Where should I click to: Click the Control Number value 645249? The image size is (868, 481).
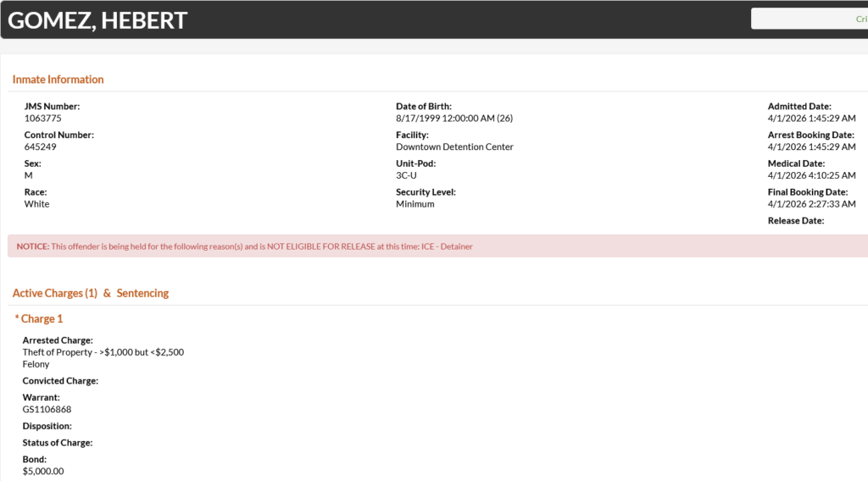41,147
